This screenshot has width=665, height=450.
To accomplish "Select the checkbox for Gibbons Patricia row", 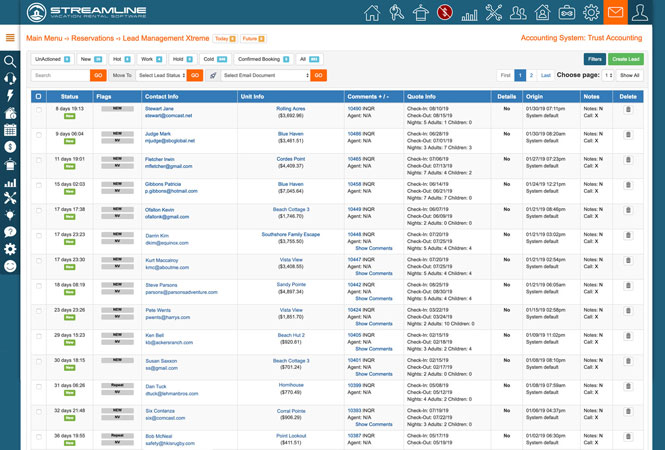I will tap(39, 186).
